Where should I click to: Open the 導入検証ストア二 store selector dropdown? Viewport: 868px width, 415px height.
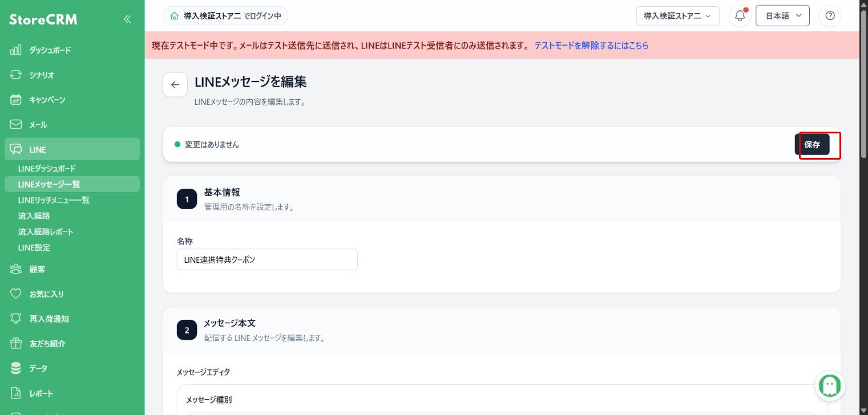tap(678, 16)
